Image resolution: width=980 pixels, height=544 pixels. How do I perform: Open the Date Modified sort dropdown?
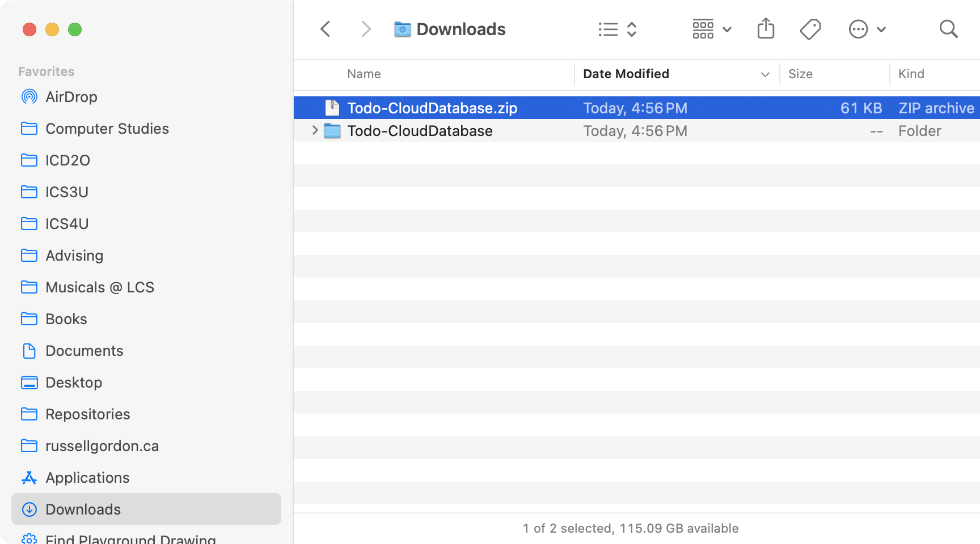point(764,74)
